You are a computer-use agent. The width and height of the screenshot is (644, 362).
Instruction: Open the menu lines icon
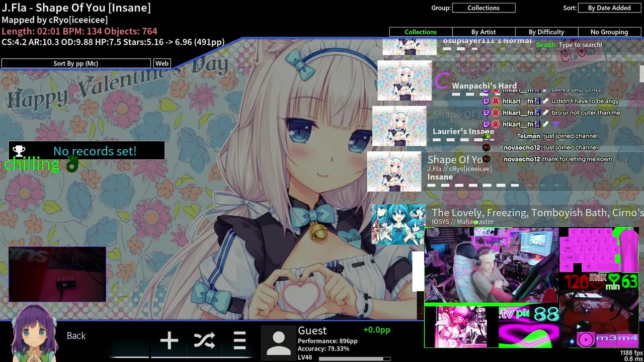click(x=239, y=341)
